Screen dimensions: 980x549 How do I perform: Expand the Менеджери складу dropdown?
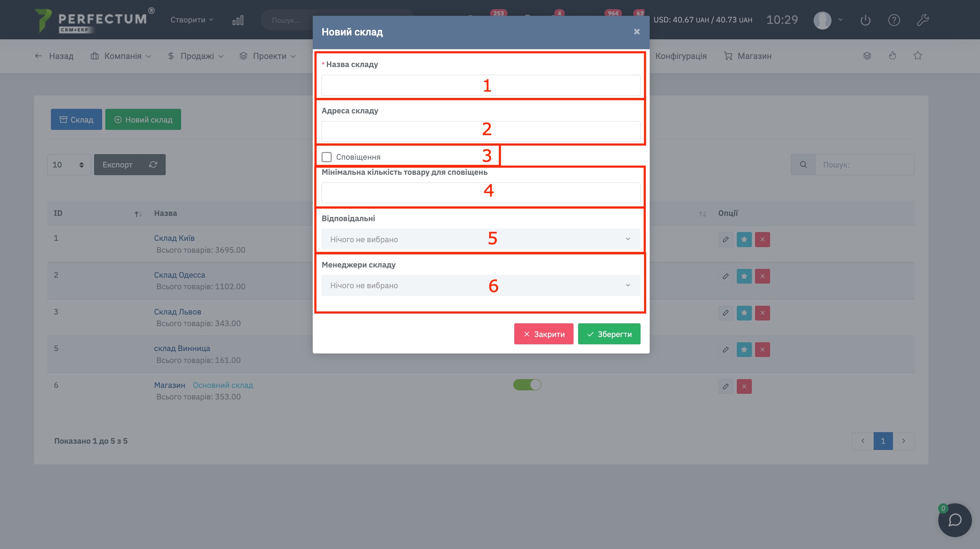click(x=481, y=285)
